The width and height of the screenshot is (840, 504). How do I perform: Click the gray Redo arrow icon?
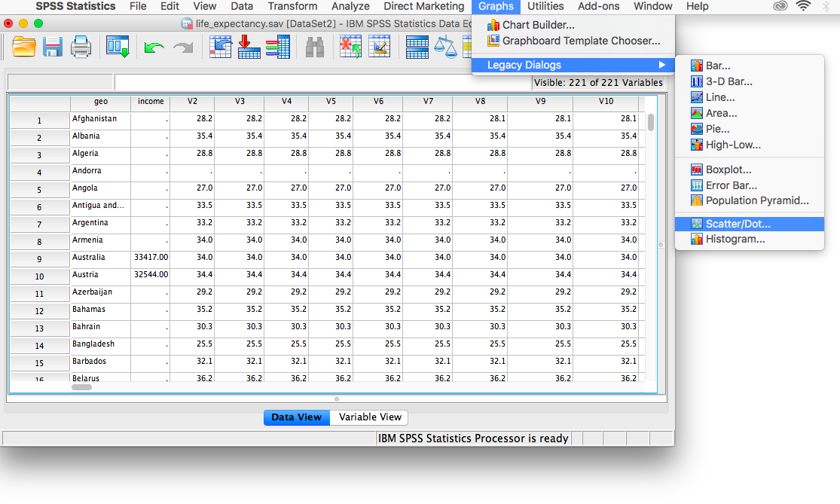pos(183,47)
